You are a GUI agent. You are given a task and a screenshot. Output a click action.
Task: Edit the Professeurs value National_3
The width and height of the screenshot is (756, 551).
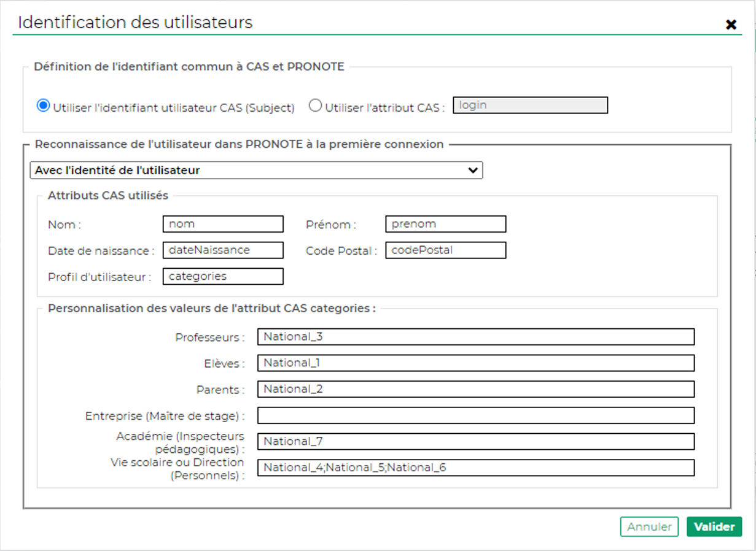click(x=475, y=337)
